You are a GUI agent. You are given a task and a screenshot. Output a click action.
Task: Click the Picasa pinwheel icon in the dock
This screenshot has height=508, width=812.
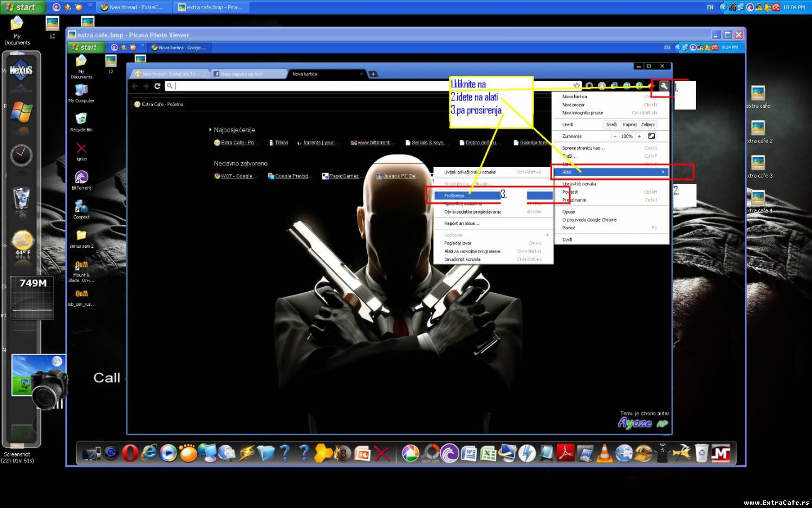(x=411, y=453)
